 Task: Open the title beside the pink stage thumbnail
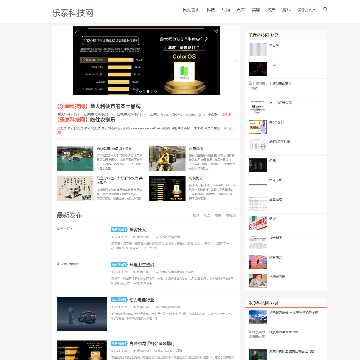(275, 257)
